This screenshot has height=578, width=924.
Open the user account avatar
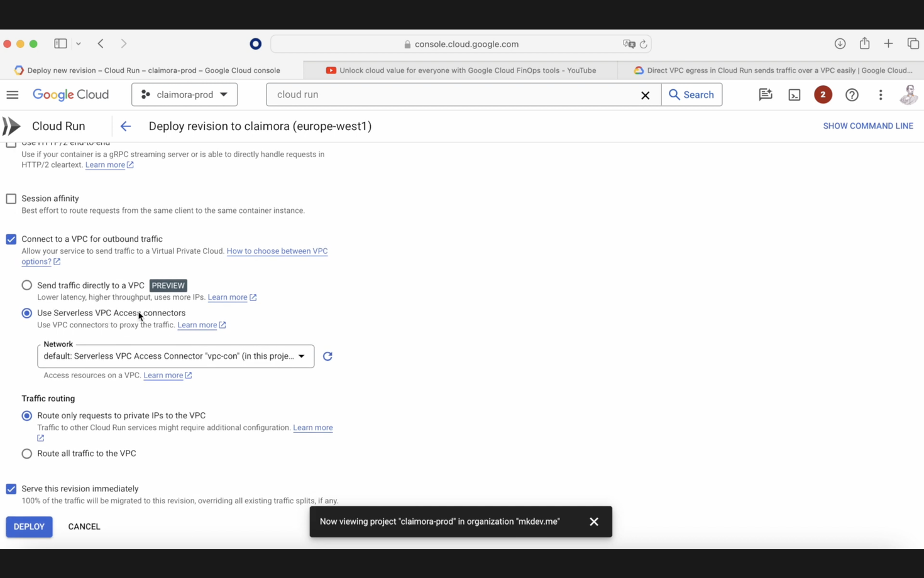click(x=909, y=95)
